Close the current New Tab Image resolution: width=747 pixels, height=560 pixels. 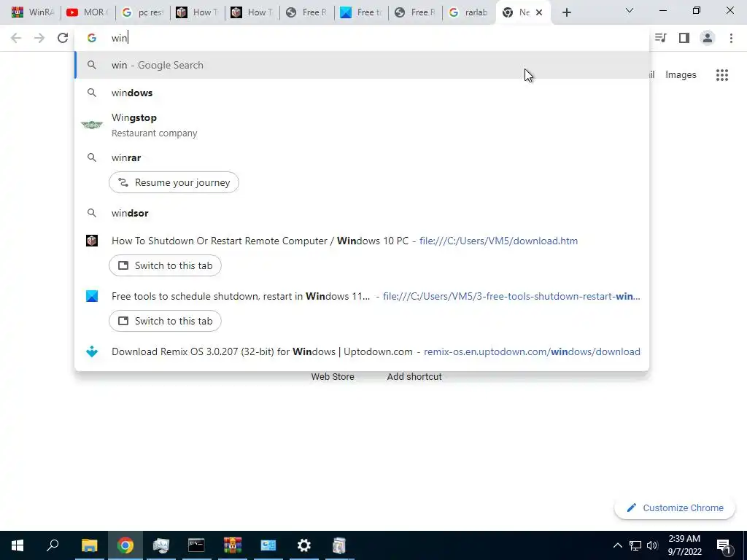point(539,12)
